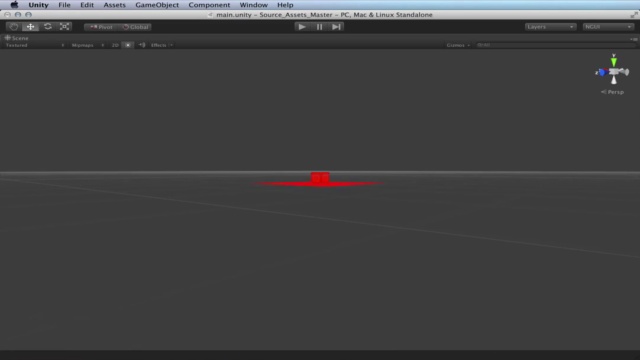Click the main.unity title document icon
The width and height of the screenshot is (640, 360).
pos(211,15)
